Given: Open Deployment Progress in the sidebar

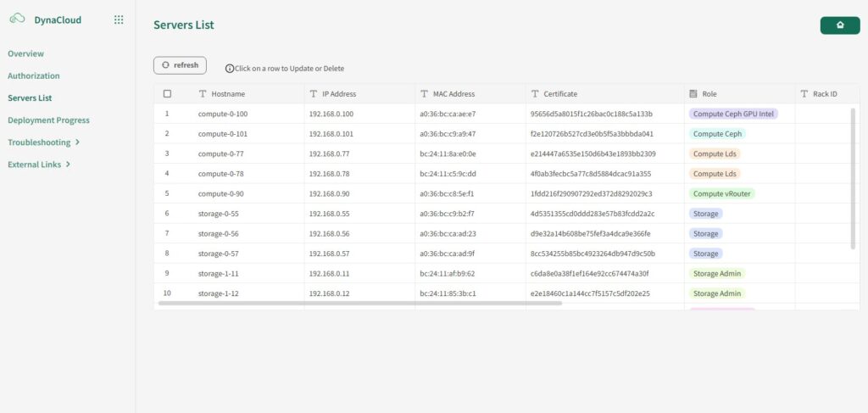Looking at the screenshot, I should point(48,120).
